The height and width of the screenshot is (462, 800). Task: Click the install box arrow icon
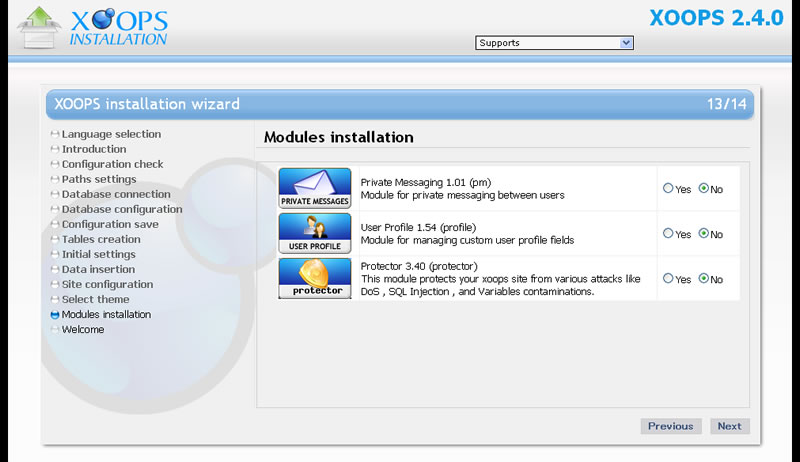coord(39,28)
